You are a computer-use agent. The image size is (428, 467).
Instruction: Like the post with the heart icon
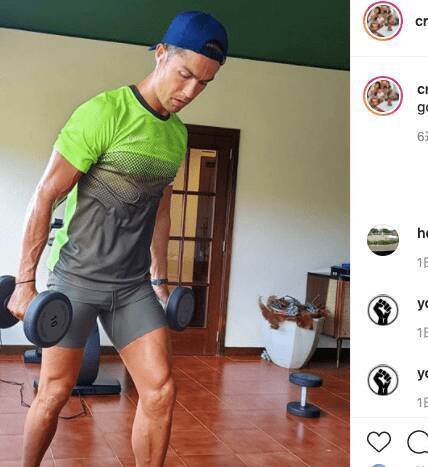(x=379, y=442)
